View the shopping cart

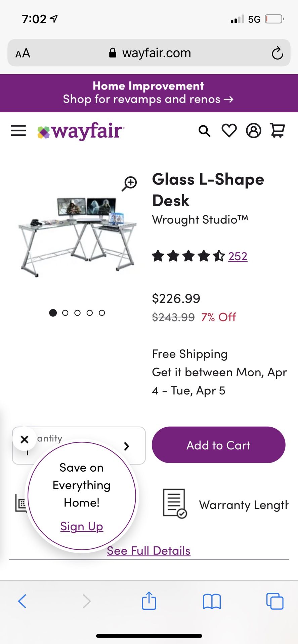coord(278,131)
